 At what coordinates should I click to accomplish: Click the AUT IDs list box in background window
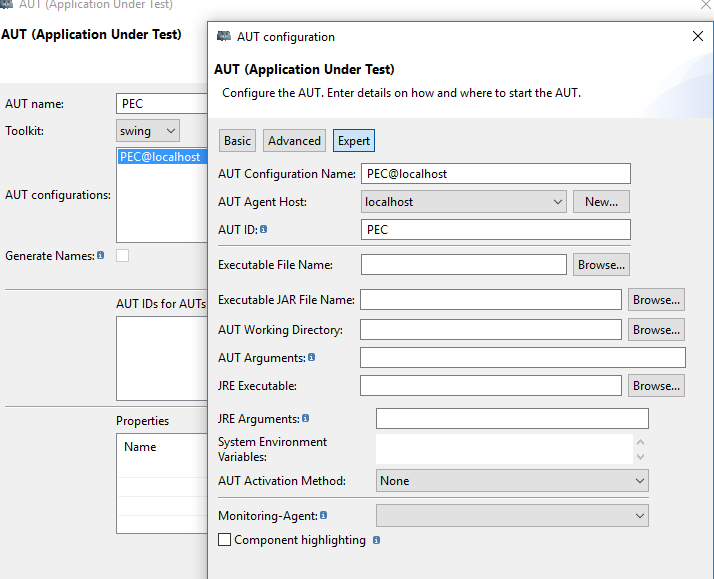[162, 359]
